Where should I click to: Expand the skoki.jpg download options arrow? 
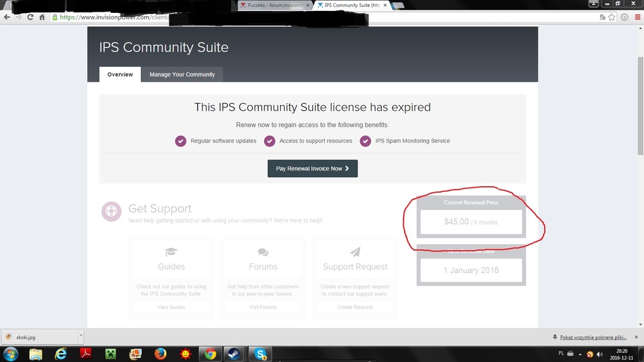point(80,336)
